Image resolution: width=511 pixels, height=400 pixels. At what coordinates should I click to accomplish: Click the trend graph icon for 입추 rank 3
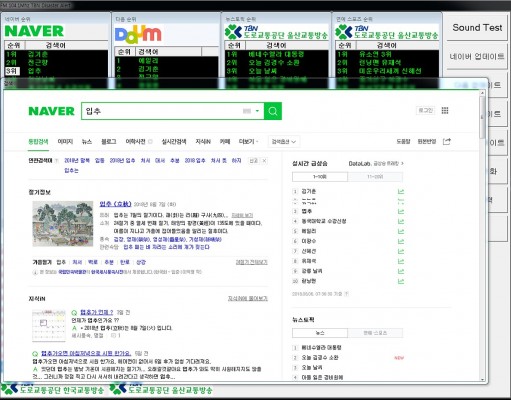401,212
